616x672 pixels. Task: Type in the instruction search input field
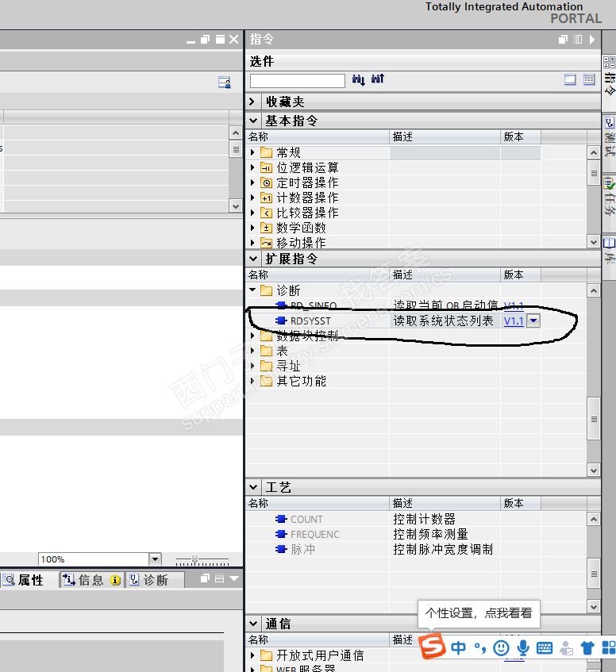point(298,81)
